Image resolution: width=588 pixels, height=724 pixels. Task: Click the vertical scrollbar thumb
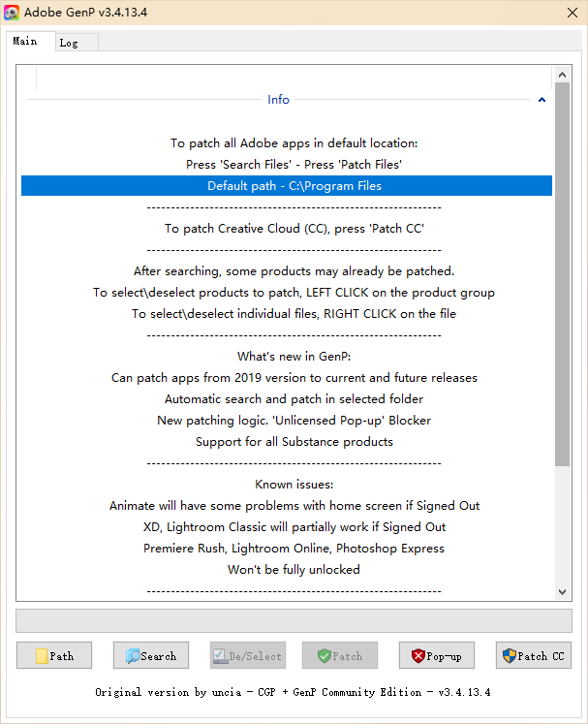tap(562, 271)
